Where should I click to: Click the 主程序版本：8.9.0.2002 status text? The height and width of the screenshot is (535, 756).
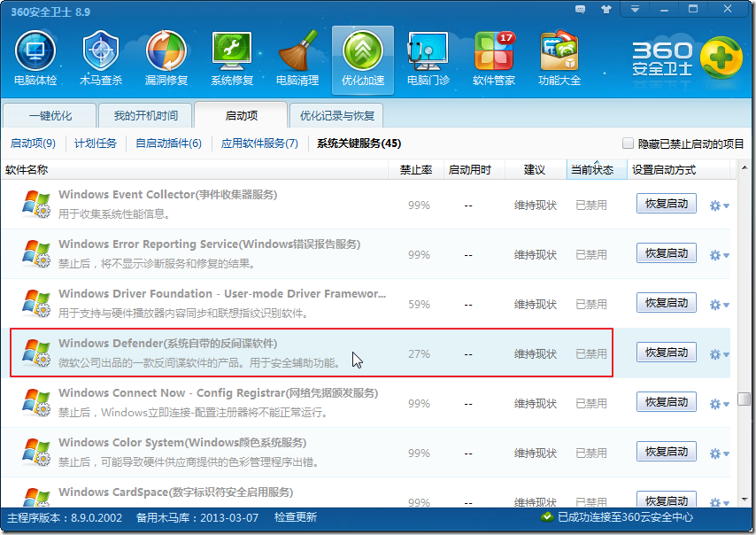[65, 517]
